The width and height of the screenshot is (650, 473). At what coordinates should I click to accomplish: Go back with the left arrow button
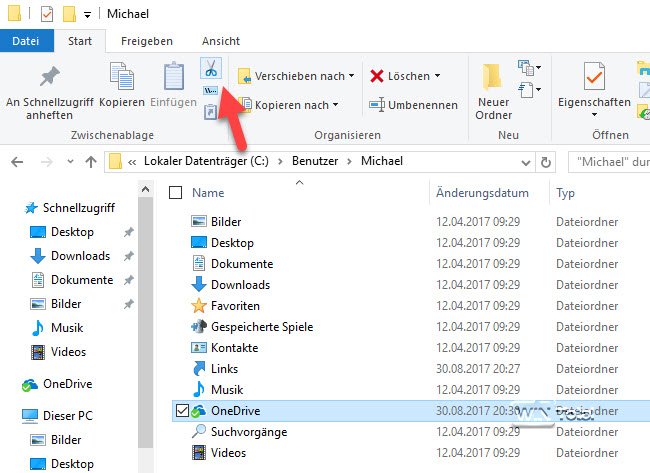[17, 162]
